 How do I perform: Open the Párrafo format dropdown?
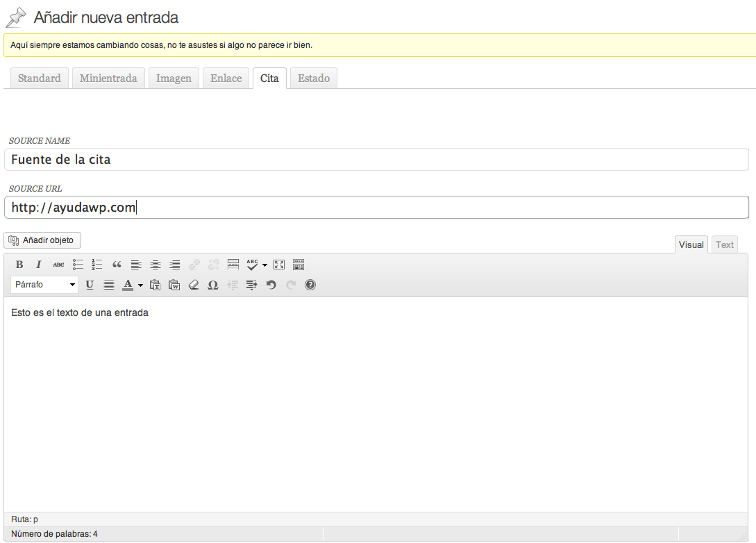click(x=44, y=285)
